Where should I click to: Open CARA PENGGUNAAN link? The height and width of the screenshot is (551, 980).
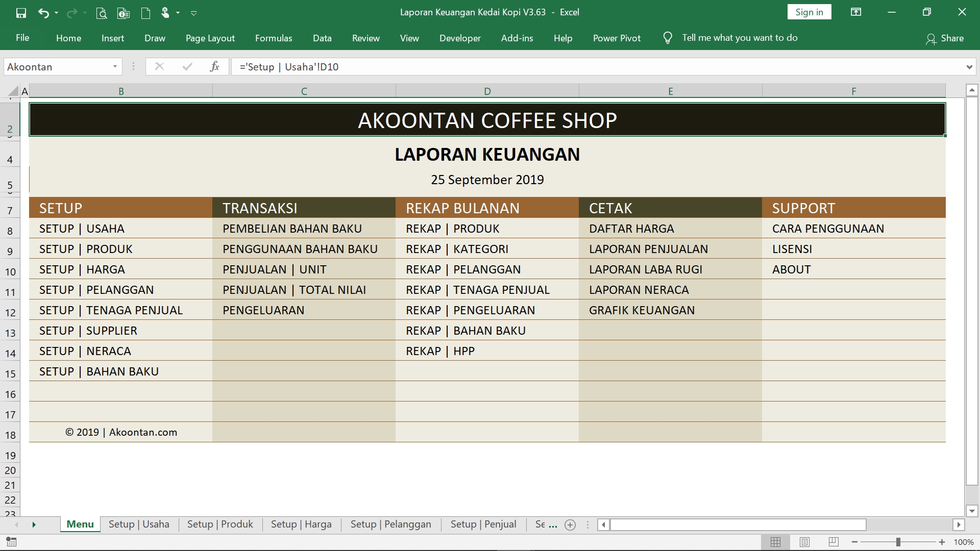click(x=828, y=229)
